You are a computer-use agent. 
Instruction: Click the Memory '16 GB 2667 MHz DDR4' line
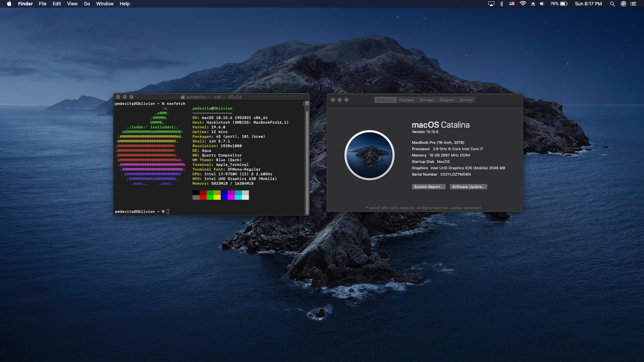tap(441, 155)
